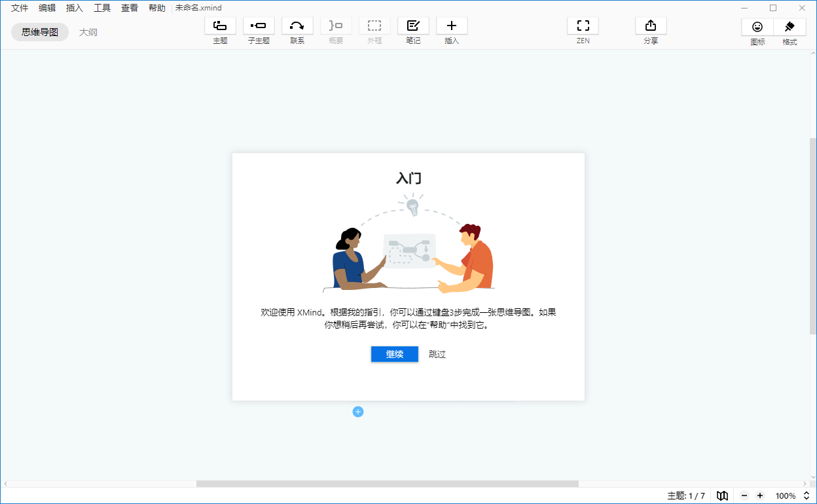The height and width of the screenshot is (504, 817).
Task: Switch to the 思维导图 view tab
Action: coord(40,31)
